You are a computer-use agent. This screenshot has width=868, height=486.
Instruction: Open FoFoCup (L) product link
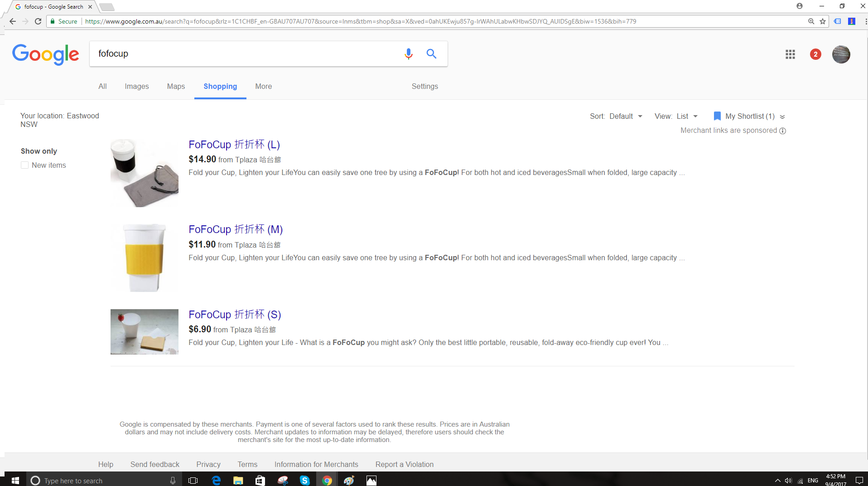tap(234, 145)
